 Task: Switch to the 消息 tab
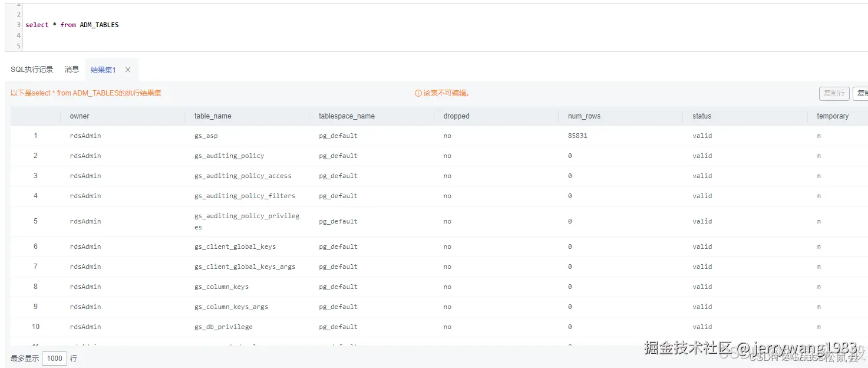72,70
